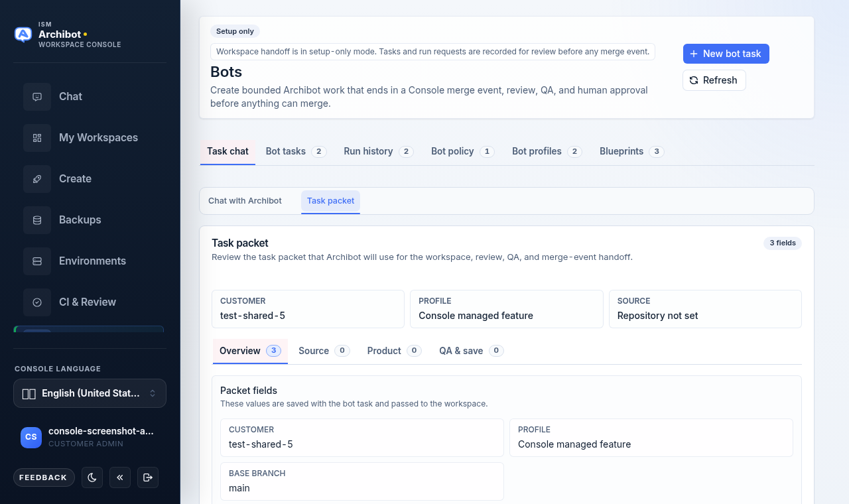Click the CS user avatar
Image resolution: width=849 pixels, height=504 pixels.
[x=31, y=437]
